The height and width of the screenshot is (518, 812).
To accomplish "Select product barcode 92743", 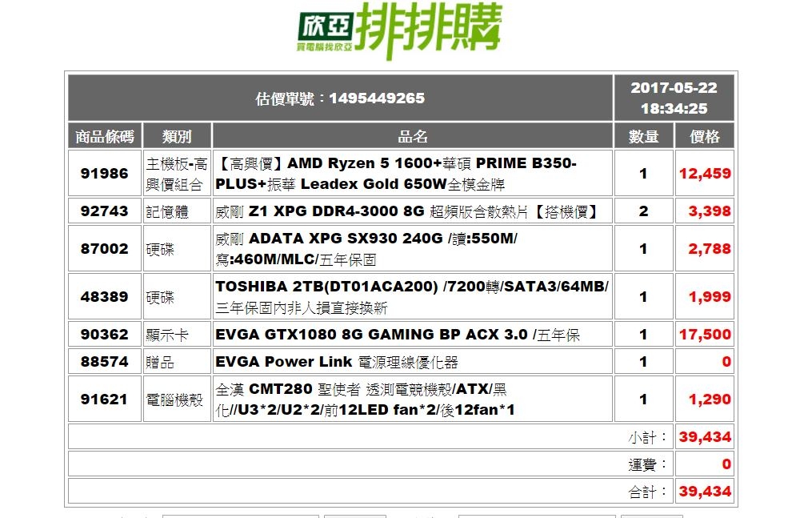I will (105, 211).
